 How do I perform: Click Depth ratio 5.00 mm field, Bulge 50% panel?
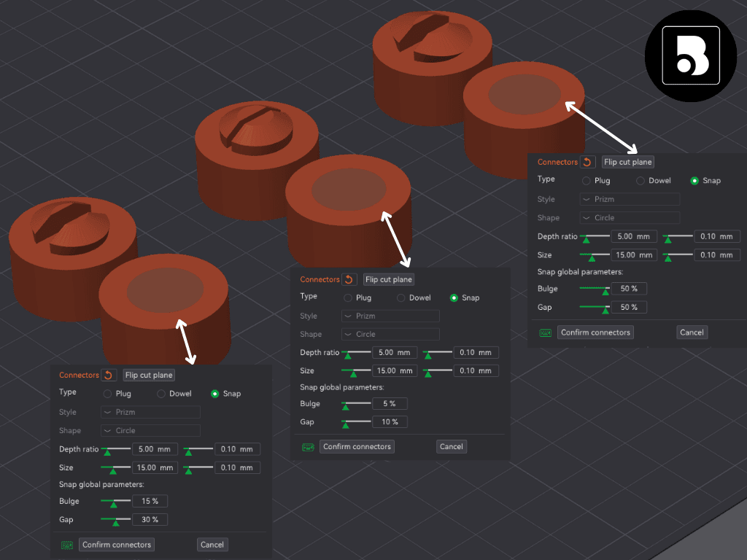[634, 236]
